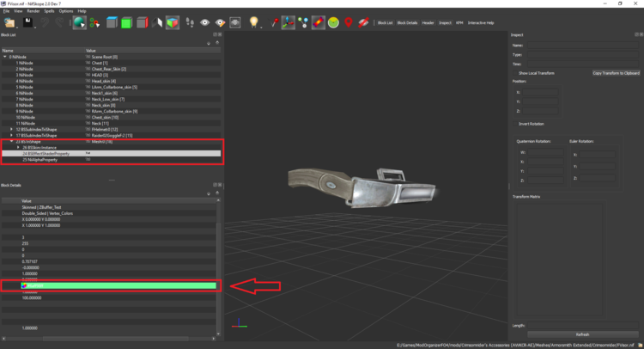Click the red pin marker icon

(x=274, y=22)
